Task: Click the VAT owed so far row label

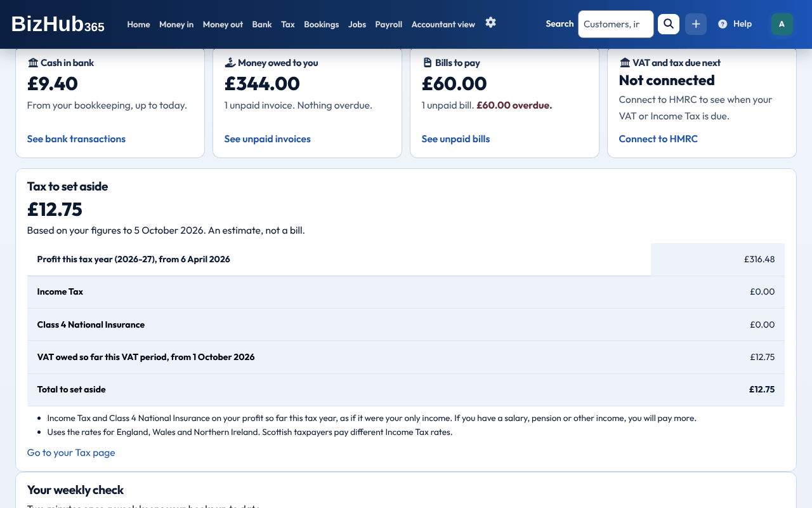Action: click(x=146, y=358)
